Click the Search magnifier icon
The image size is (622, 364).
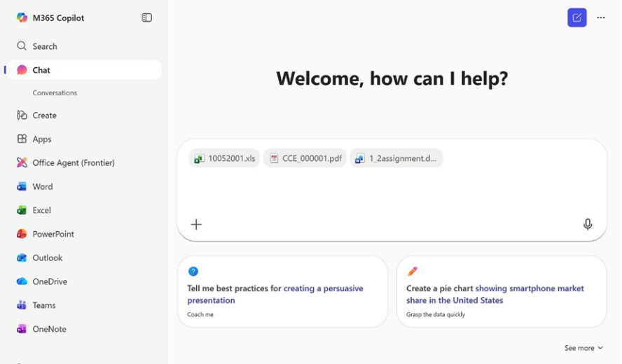tap(22, 46)
